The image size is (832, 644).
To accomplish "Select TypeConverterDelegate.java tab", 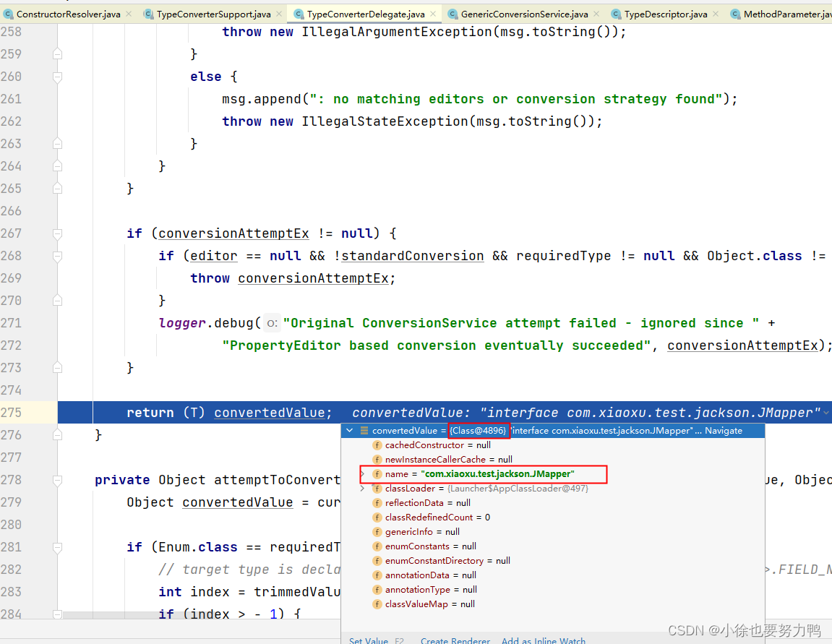I will [x=366, y=14].
